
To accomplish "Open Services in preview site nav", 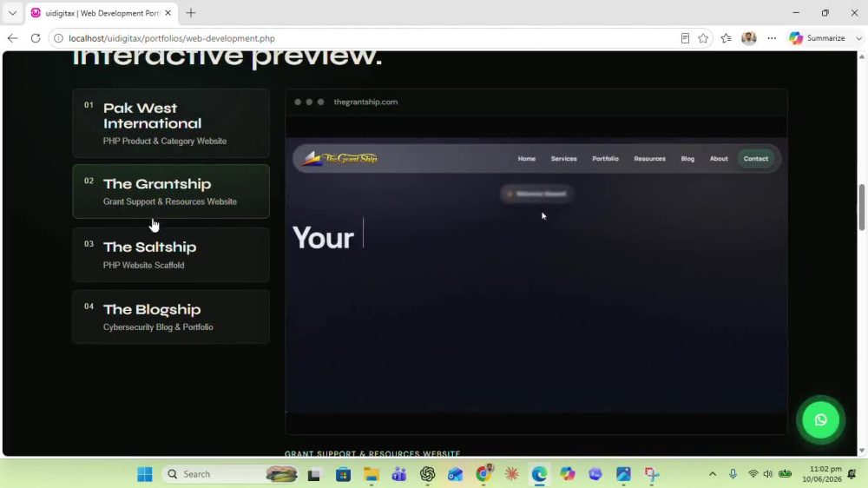I will pyautogui.click(x=563, y=158).
